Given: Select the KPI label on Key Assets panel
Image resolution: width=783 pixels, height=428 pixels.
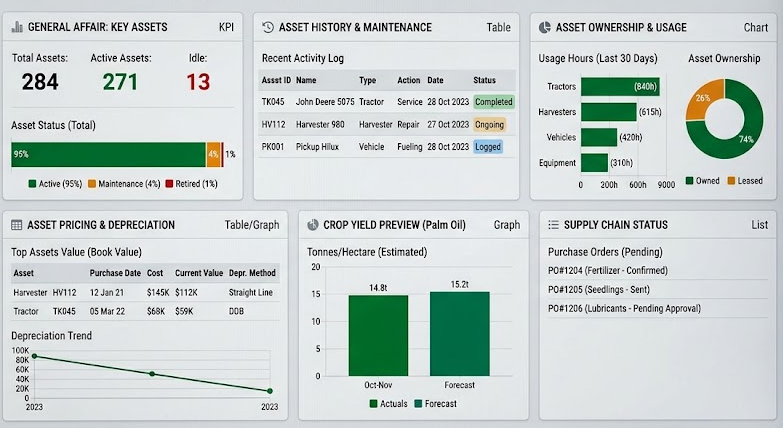Looking at the screenshot, I should (226, 27).
